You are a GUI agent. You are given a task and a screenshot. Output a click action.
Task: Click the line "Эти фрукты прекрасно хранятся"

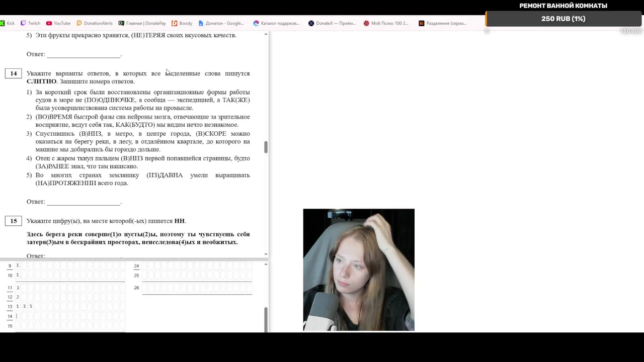coord(131,35)
